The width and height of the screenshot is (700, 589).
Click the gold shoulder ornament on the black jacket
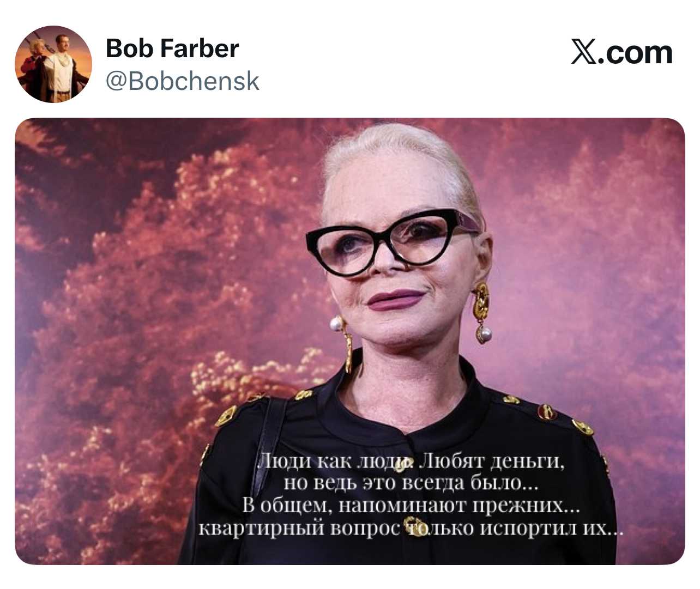[225, 416]
